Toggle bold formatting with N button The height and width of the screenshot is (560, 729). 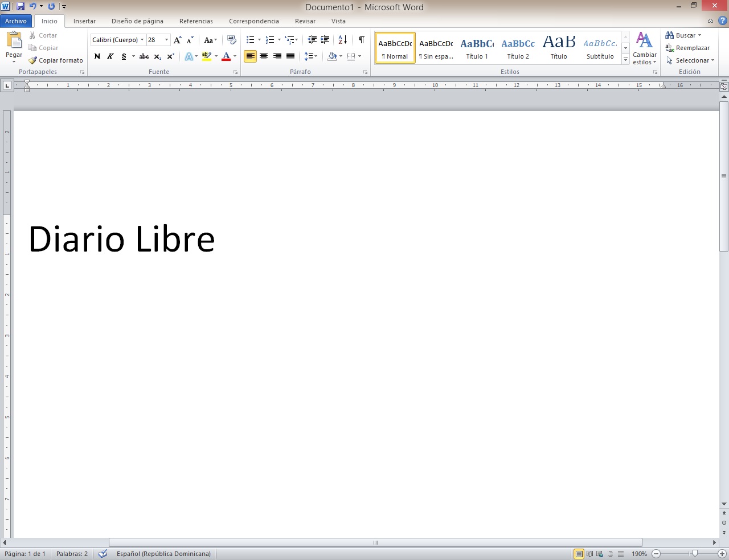click(97, 56)
